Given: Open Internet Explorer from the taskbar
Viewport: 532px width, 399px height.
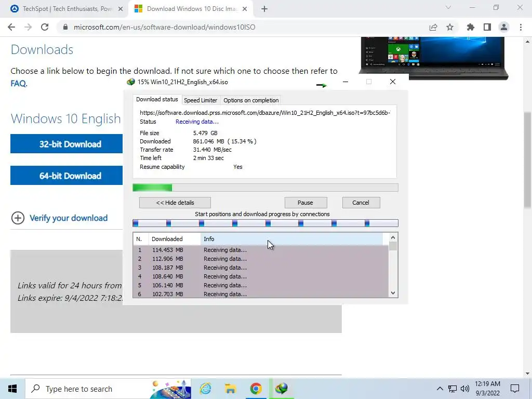Looking at the screenshot, I should pyautogui.click(x=206, y=389).
